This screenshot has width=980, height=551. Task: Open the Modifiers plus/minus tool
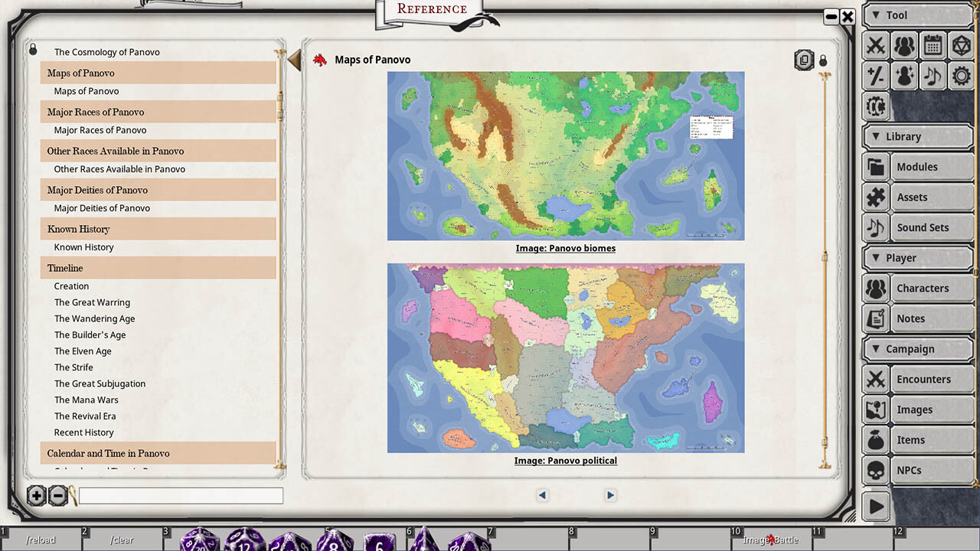click(x=875, y=75)
